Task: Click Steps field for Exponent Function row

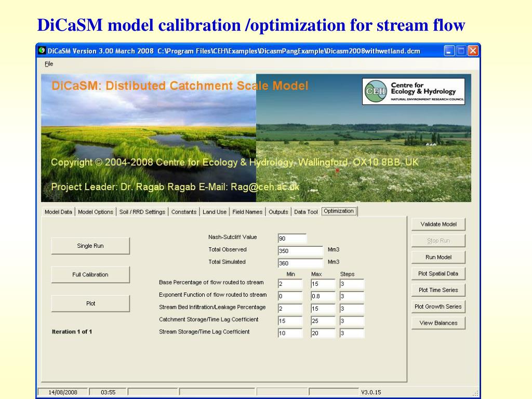Action: coord(352,296)
